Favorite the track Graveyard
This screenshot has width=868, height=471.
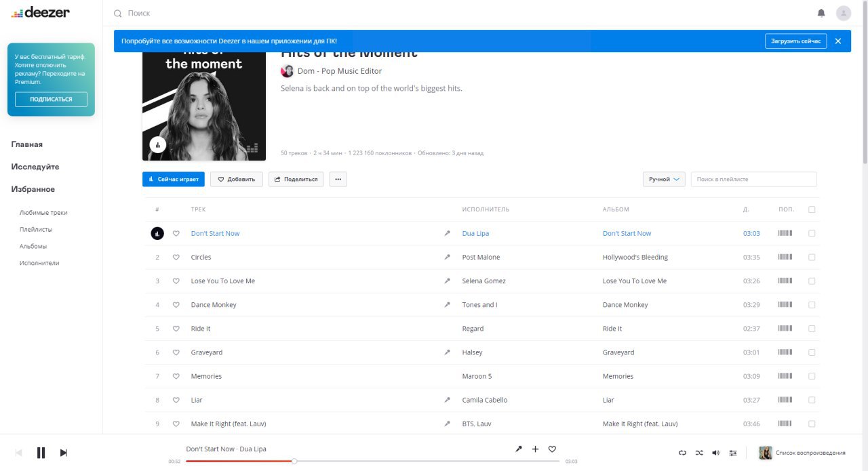[176, 352]
